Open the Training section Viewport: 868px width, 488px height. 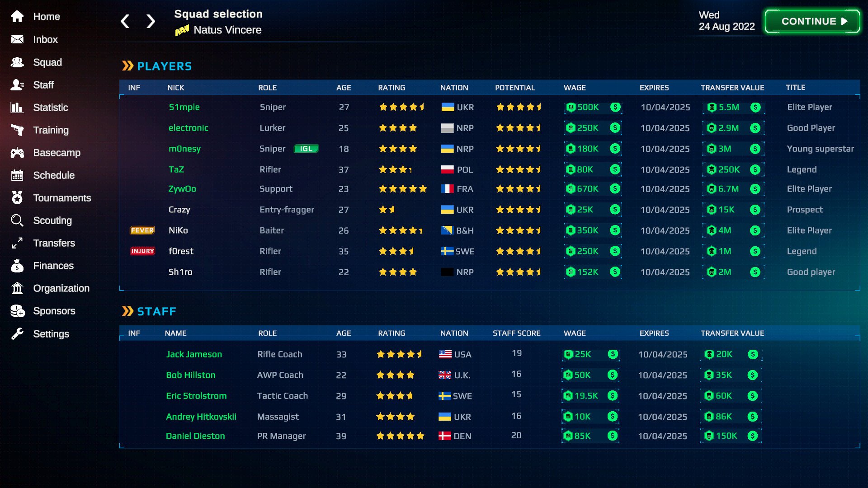tap(51, 130)
